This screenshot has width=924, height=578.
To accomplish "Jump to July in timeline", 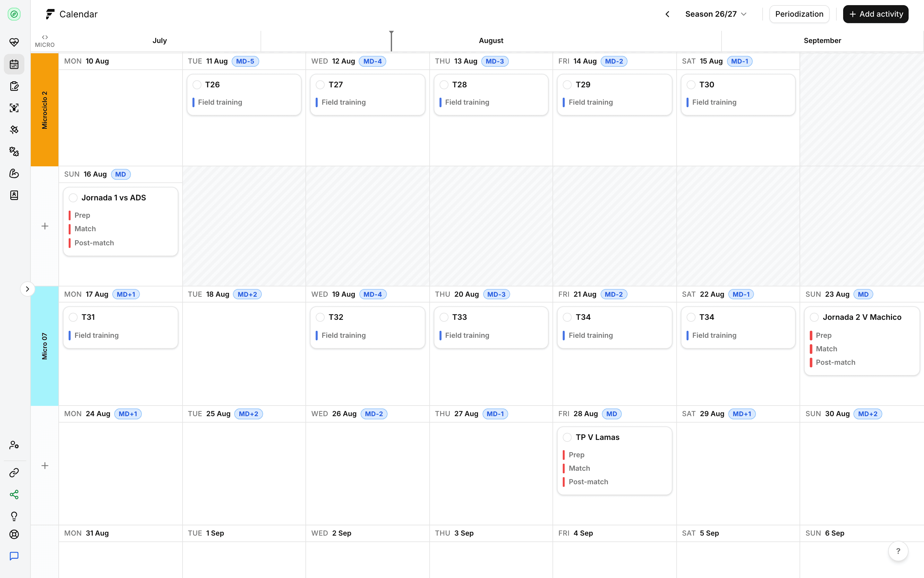I will click(x=159, y=40).
